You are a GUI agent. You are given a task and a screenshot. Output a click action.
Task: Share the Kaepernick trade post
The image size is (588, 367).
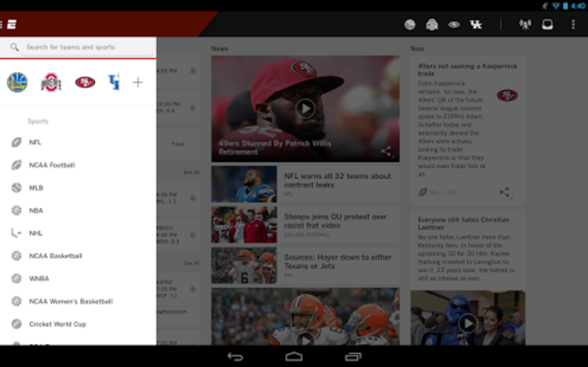pos(505,192)
